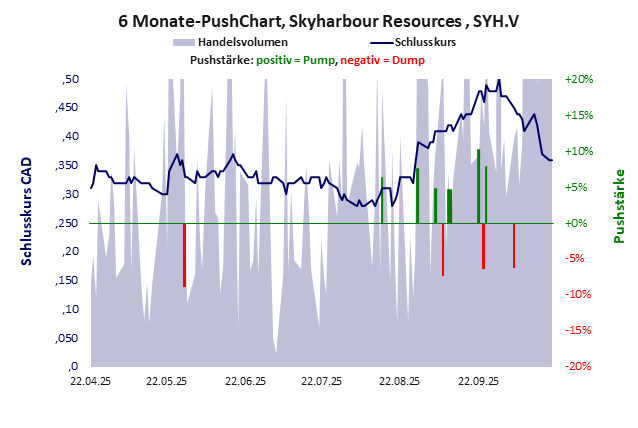Click the ,250 left axis price label
This screenshot has height=428, width=638.
[x=66, y=223]
